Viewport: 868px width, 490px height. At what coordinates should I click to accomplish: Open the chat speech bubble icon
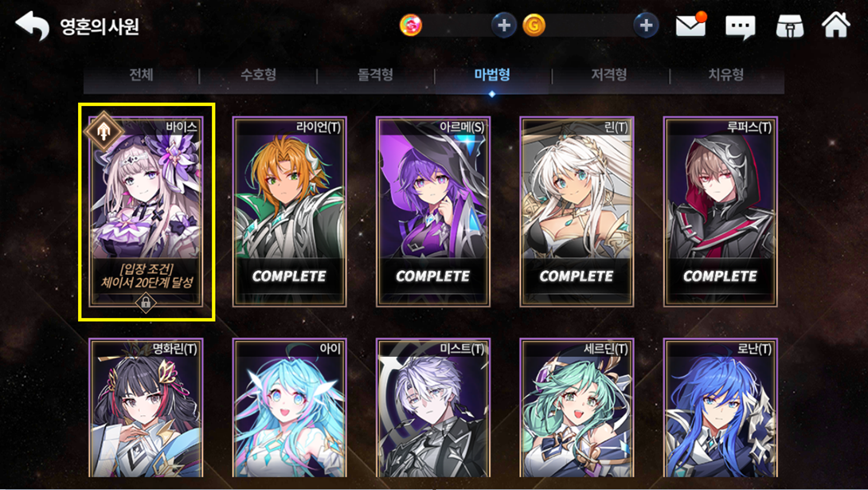740,26
